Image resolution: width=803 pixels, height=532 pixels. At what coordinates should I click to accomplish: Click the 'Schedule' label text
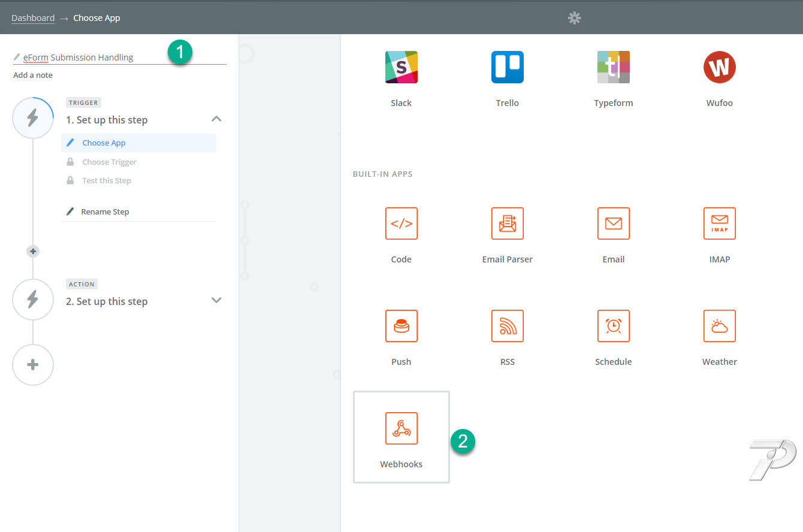(x=613, y=362)
